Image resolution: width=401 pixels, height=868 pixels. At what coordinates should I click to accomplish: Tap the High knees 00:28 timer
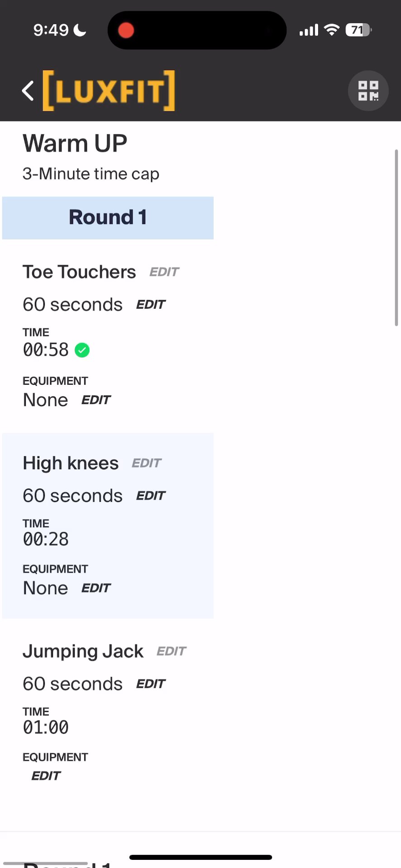pos(46,539)
